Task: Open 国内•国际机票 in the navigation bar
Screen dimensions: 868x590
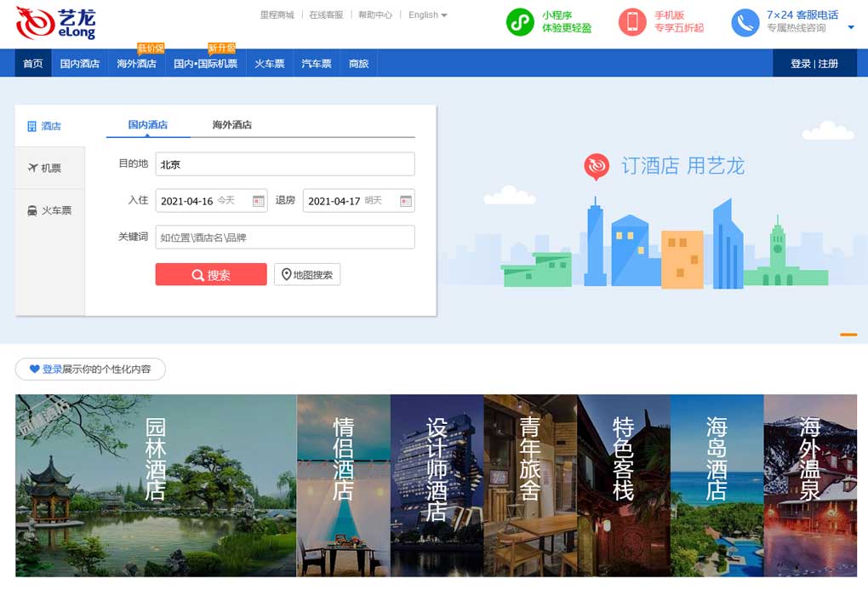Action: pos(205,64)
